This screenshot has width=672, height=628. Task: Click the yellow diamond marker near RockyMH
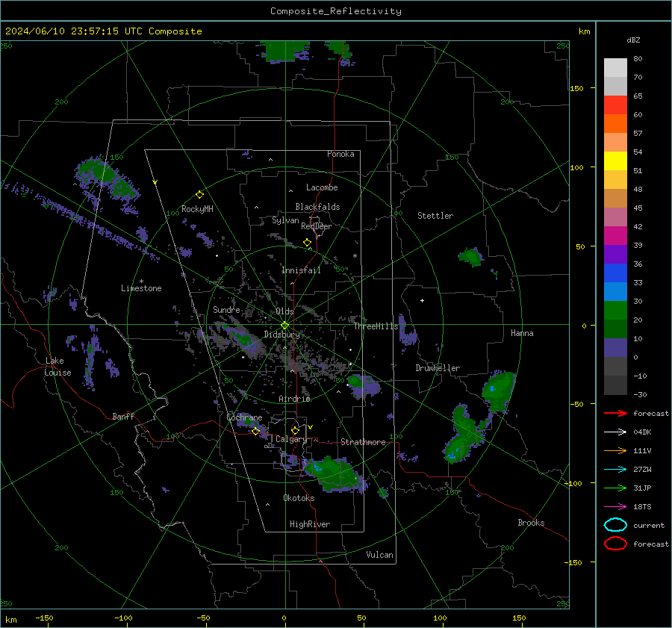pyautogui.click(x=199, y=195)
